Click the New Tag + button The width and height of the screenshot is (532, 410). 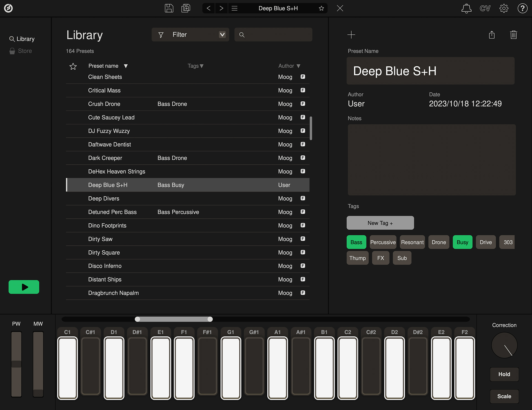click(x=380, y=223)
